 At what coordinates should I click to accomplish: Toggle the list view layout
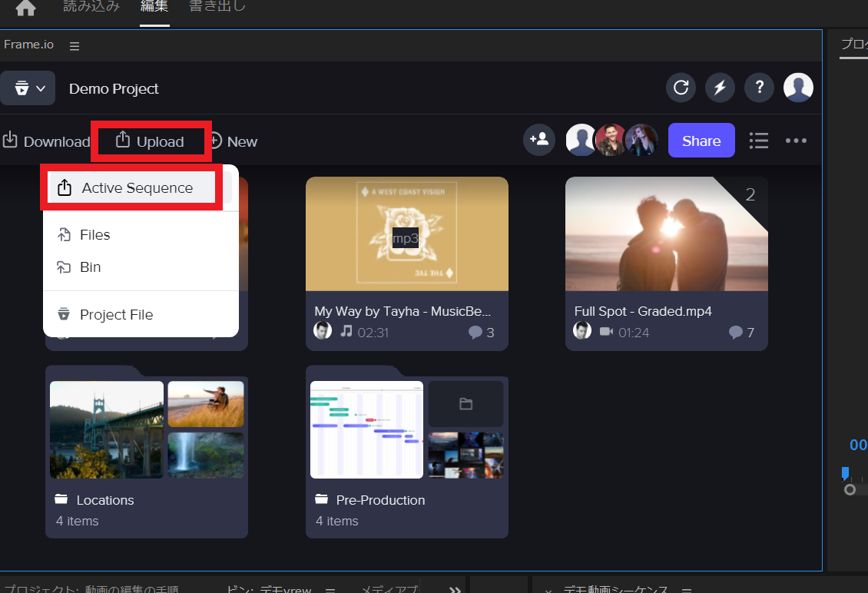(x=758, y=141)
